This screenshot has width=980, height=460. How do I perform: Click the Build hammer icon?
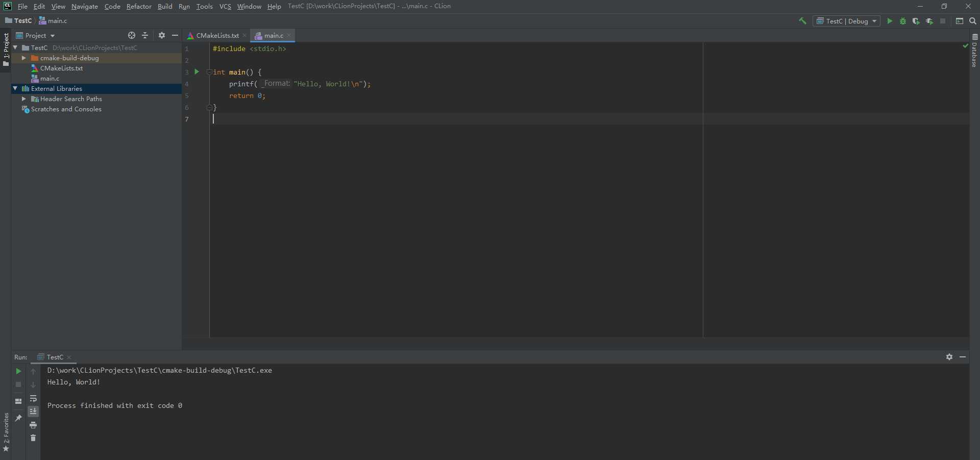click(x=802, y=21)
